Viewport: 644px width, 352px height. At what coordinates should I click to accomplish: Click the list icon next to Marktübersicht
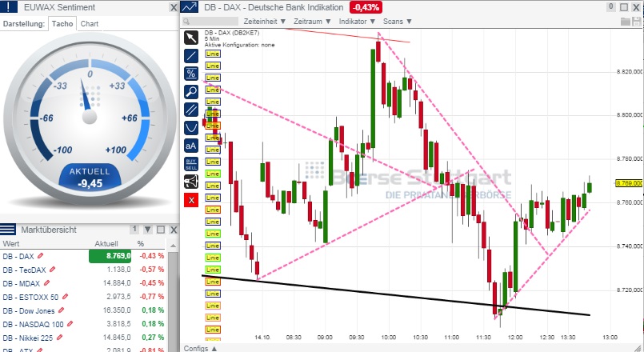coord(8,229)
